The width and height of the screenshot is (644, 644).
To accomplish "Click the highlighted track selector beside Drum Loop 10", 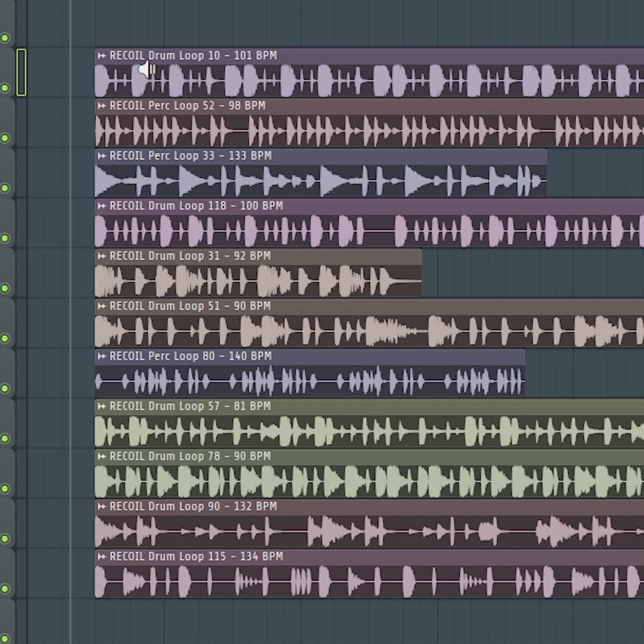I will 21,72.
